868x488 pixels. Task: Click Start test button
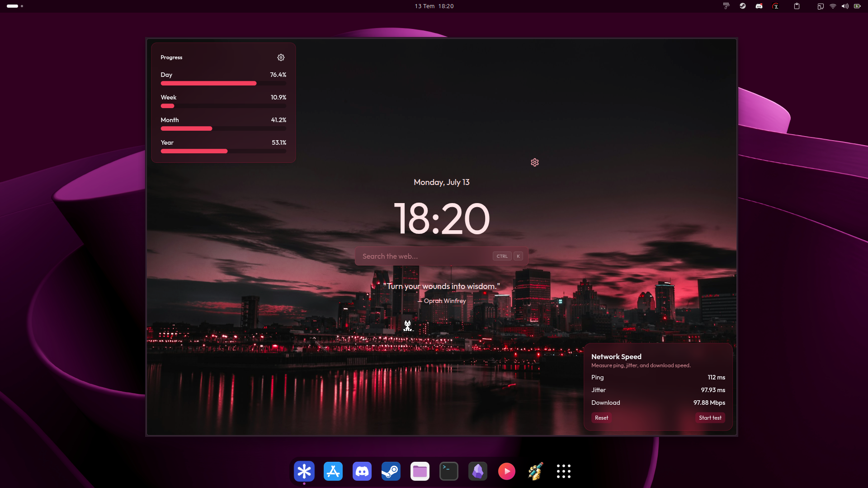[710, 418]
